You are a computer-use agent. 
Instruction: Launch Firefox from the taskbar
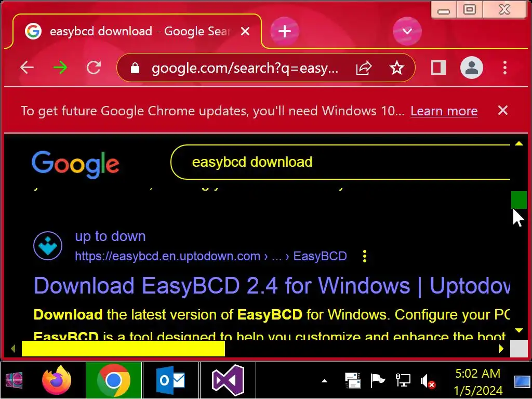57,380
